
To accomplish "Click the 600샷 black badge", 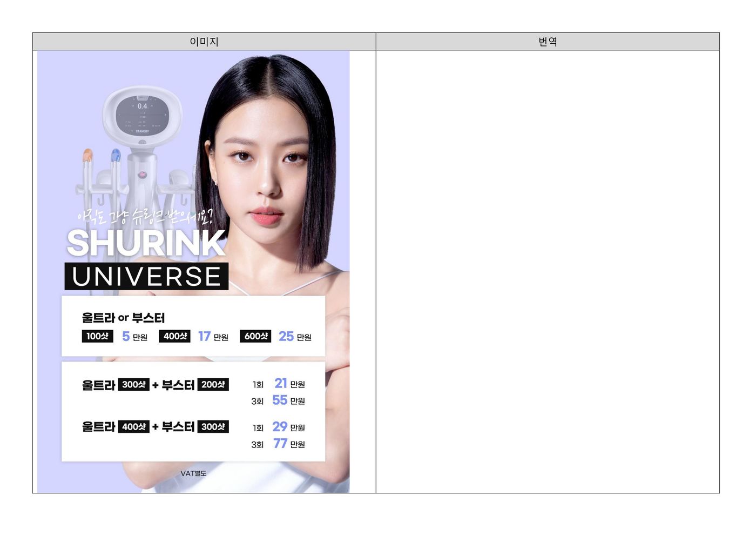I will coord(255,336).
